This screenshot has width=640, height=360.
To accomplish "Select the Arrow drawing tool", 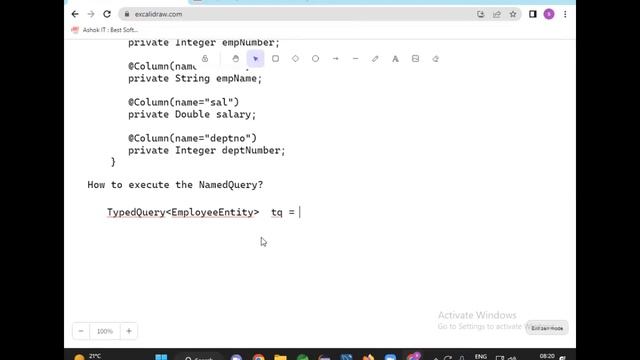I will (x=336, y=59).
